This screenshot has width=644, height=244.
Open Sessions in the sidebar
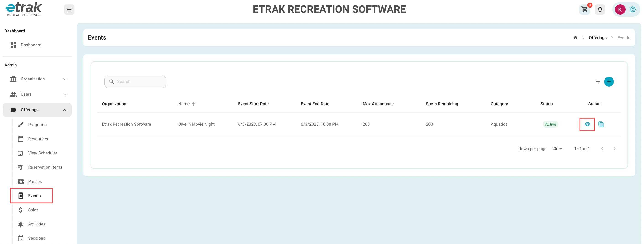coord(36,238)
